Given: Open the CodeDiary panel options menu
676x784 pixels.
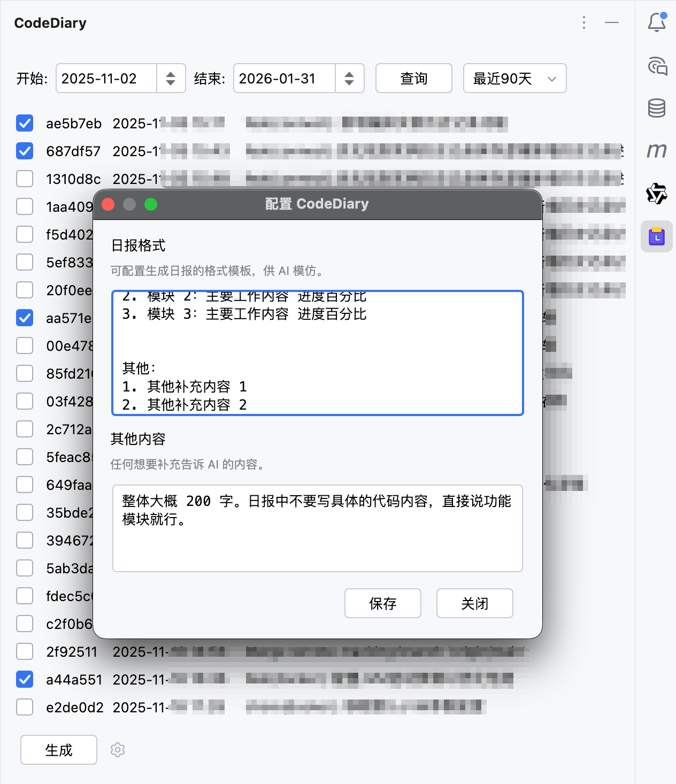Looking at the screenshot, I should point(584,22).
